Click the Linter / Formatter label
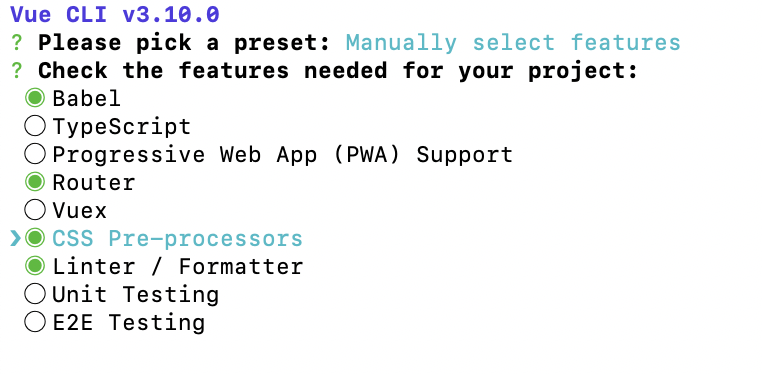This screenshot has width=762, height=374. tap(178, 267)
